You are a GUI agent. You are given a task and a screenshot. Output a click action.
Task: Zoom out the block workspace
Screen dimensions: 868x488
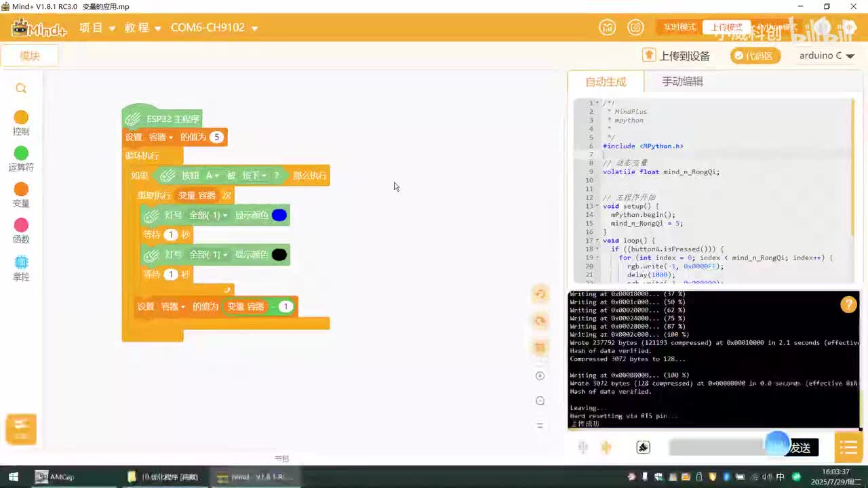point(540,401)
